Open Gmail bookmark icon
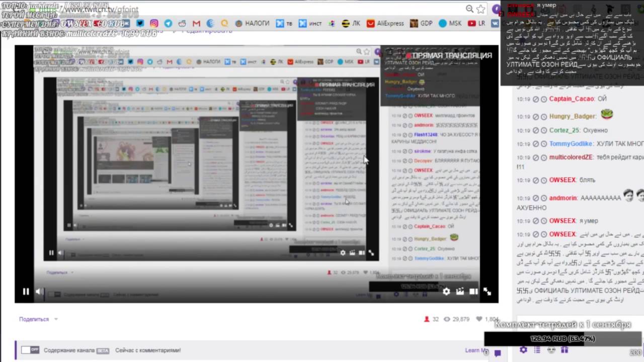Viewport: 644px width, 362px height. (196, 23)
